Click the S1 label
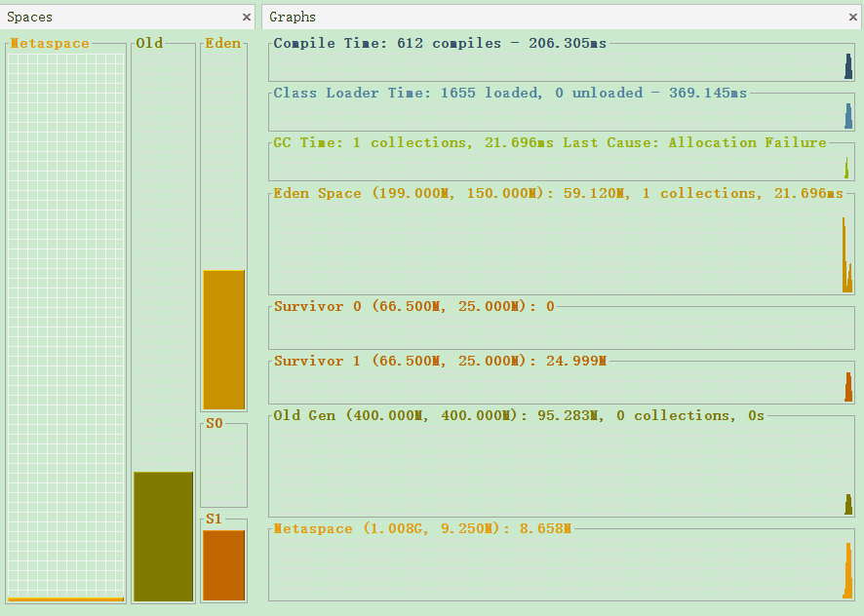864x616 pixels. tap(214, 519)
